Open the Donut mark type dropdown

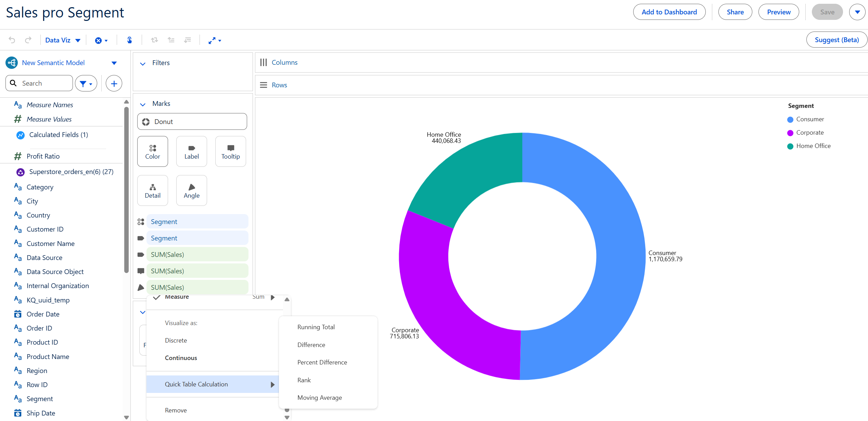(192, 122)
